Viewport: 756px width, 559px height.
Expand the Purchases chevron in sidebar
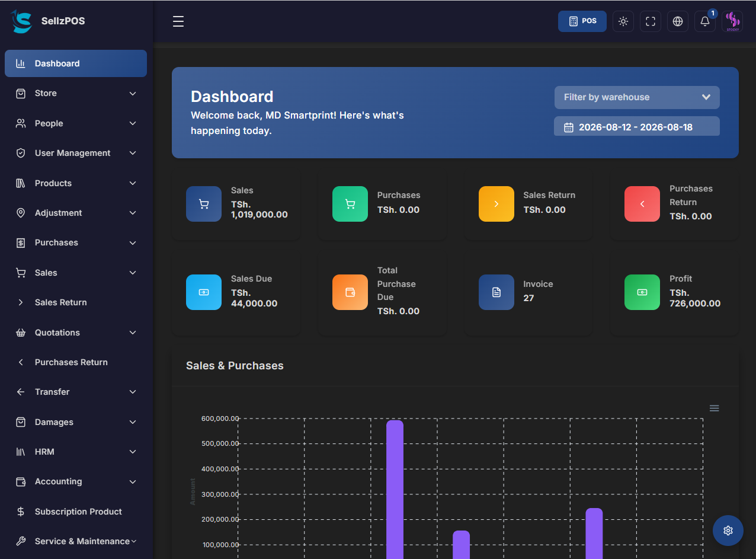[133, 243]
